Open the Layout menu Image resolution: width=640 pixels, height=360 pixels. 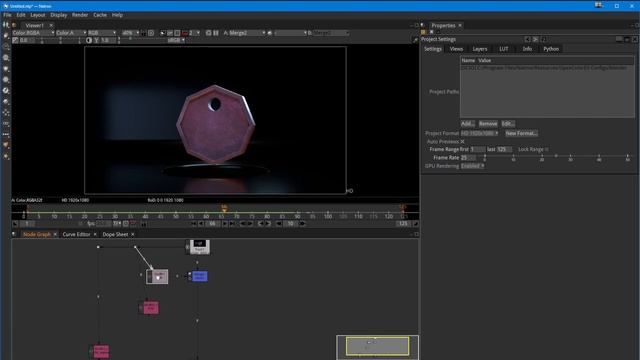(x=38, y=15)
